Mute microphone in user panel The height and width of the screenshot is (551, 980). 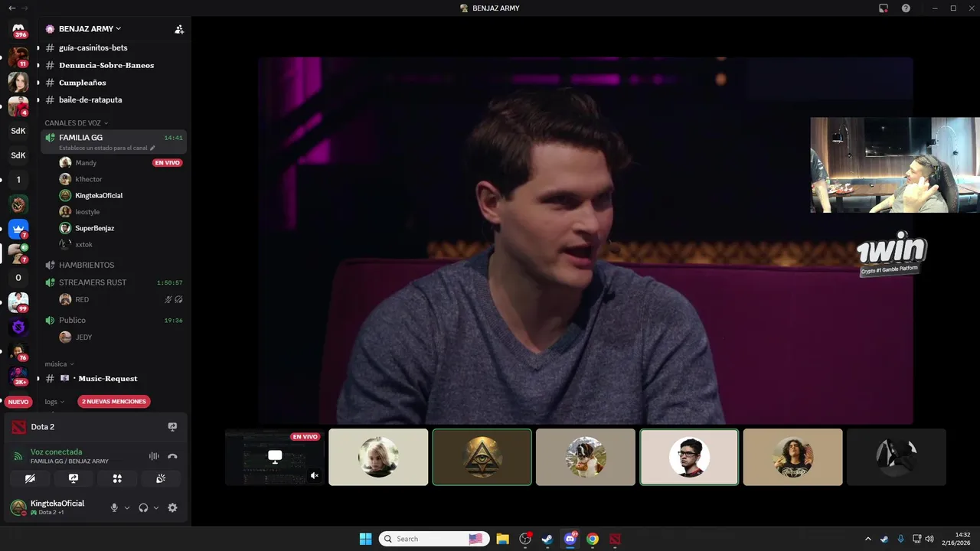point(114,507)
